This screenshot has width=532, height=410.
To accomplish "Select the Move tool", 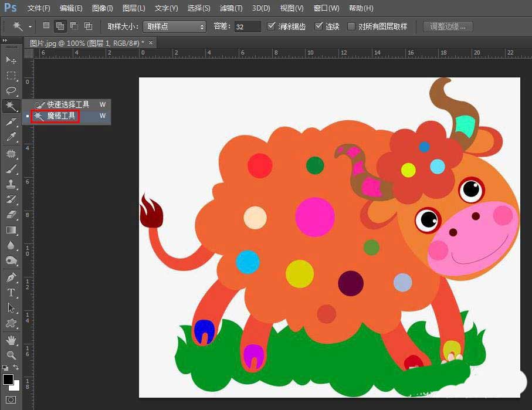I will (x=12, y=59).
